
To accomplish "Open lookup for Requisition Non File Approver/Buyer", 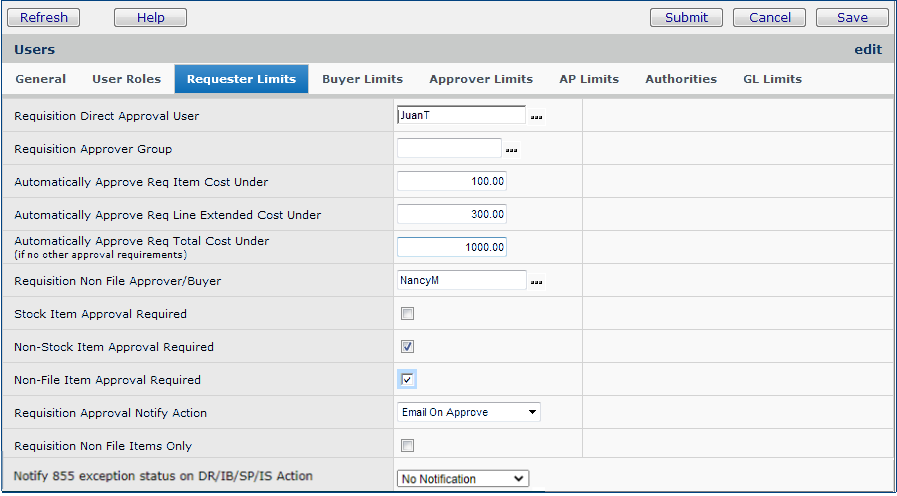I will tap(537, 283).
